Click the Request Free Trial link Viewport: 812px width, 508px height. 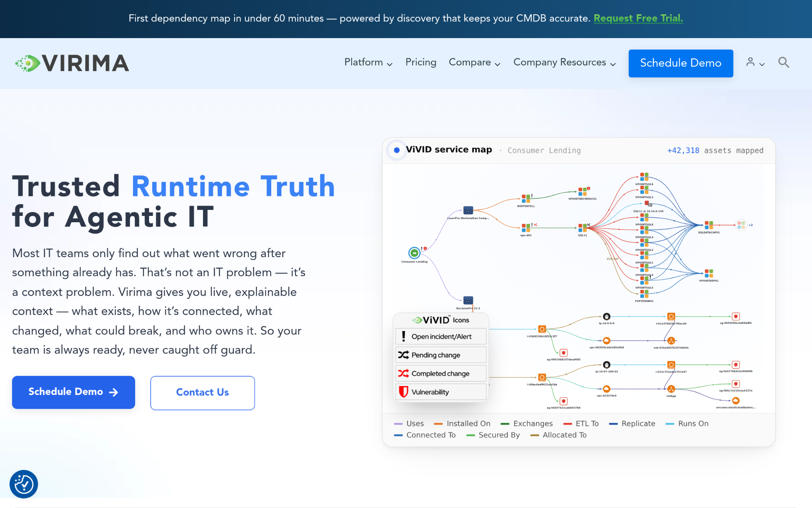(x=638, y=18)
